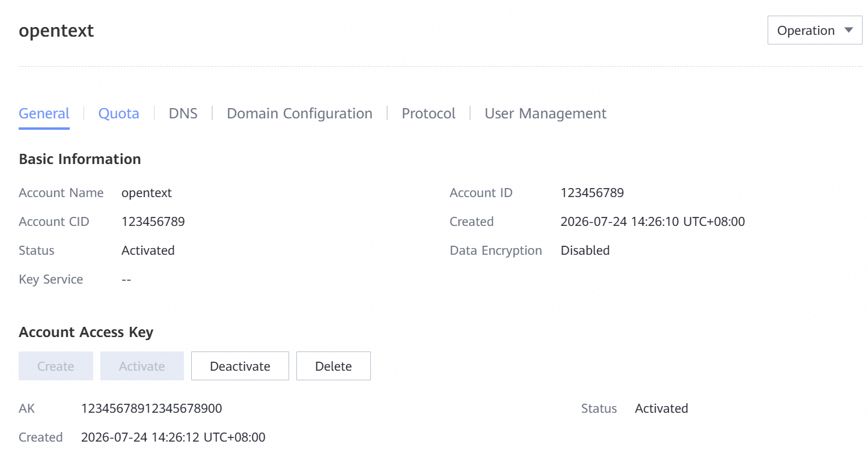Click the Basic Information heading
The width and height of the screenshot is (868, 456).
pyautogui.click(x=80, y=159)
